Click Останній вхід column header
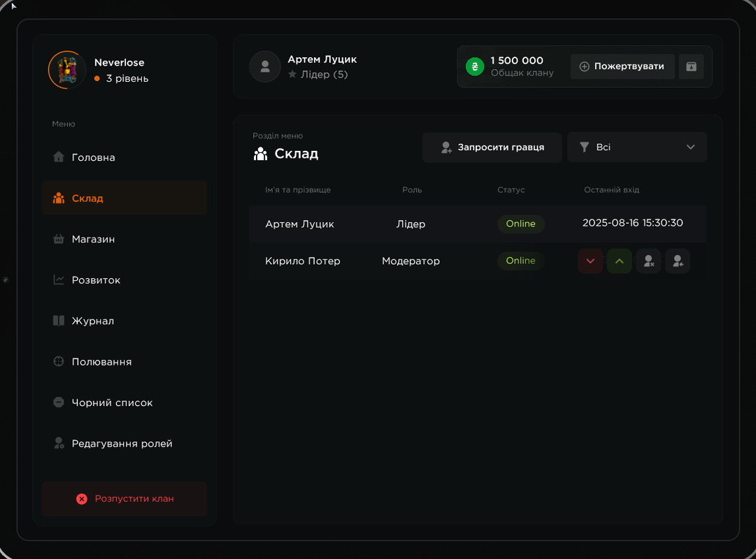756x559 pixels. (x=611, y=190)
